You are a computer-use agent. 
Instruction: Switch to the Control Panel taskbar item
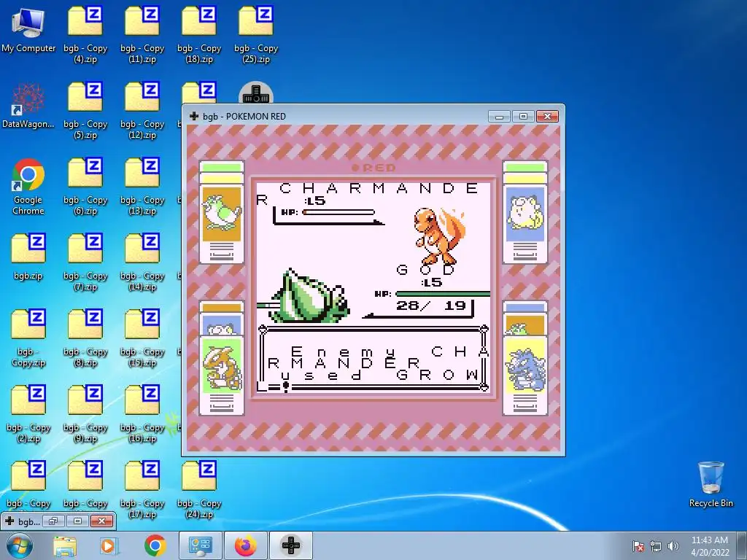(x=200, y=545)
